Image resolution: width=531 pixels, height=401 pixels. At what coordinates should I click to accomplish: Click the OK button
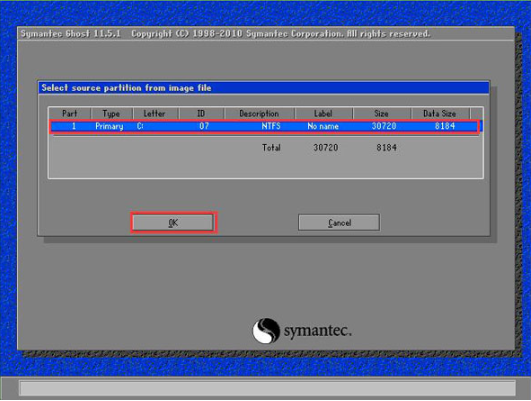(173, 223)
